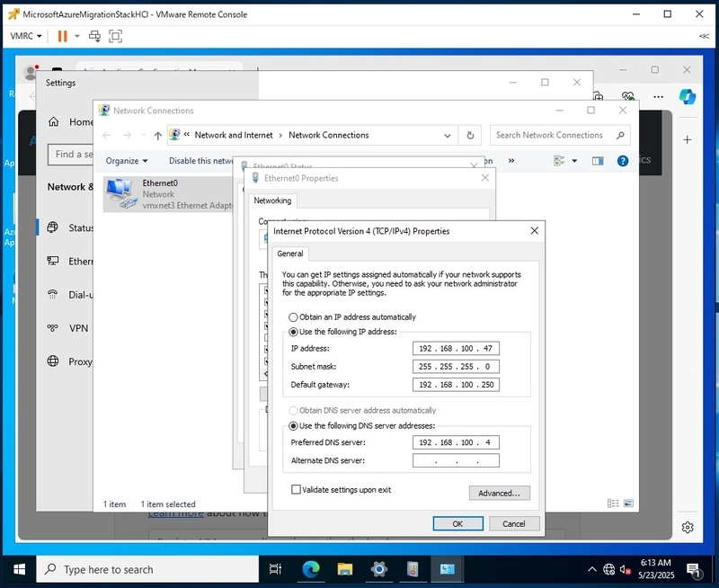Select the Home icon in Settings
Image resolution: width=719 pixels, height=588 pixels.
coord(54,121)
